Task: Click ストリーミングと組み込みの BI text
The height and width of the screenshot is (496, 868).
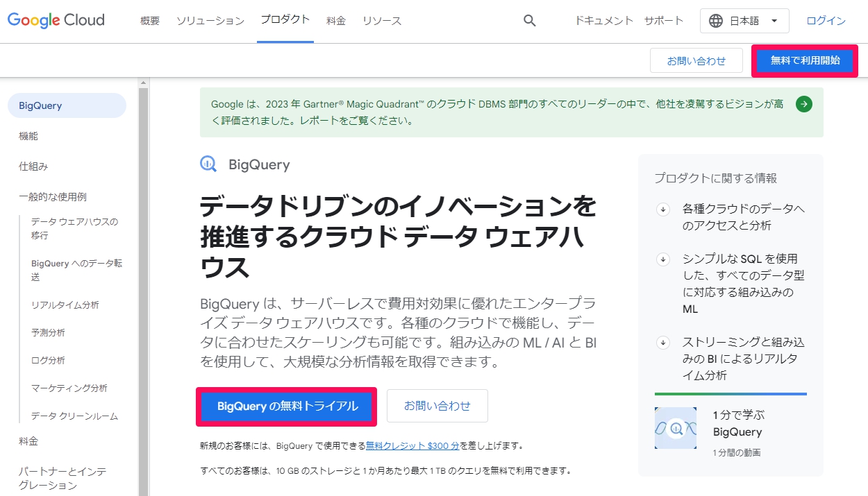Action: [743, 359]
